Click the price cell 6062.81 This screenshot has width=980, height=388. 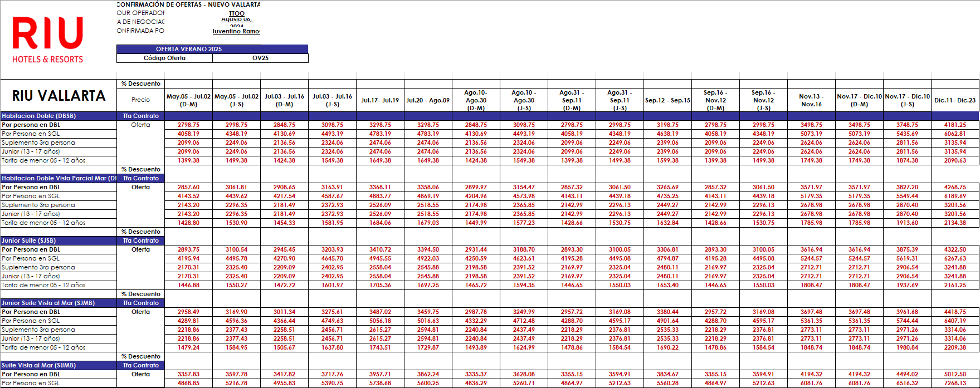click(955, 134)
